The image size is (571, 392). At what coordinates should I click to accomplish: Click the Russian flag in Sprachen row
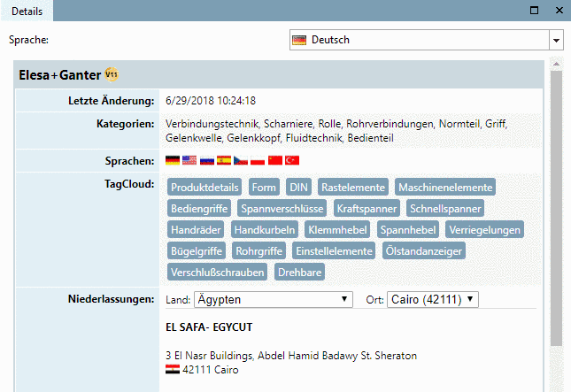point(207,160)
